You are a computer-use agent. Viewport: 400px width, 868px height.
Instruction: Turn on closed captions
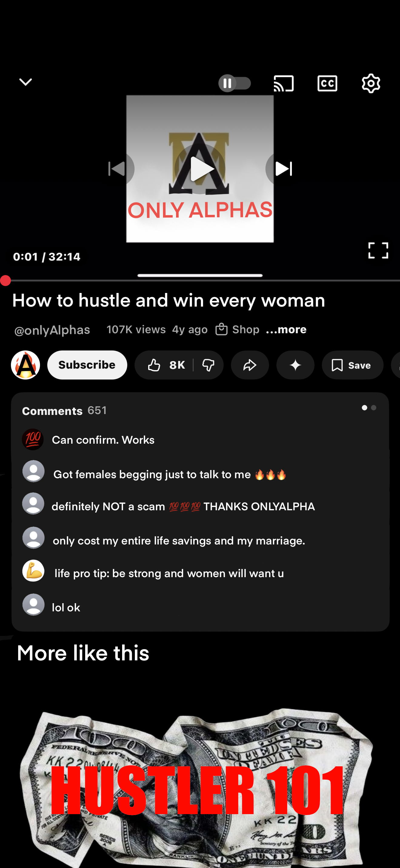(327, 83)
